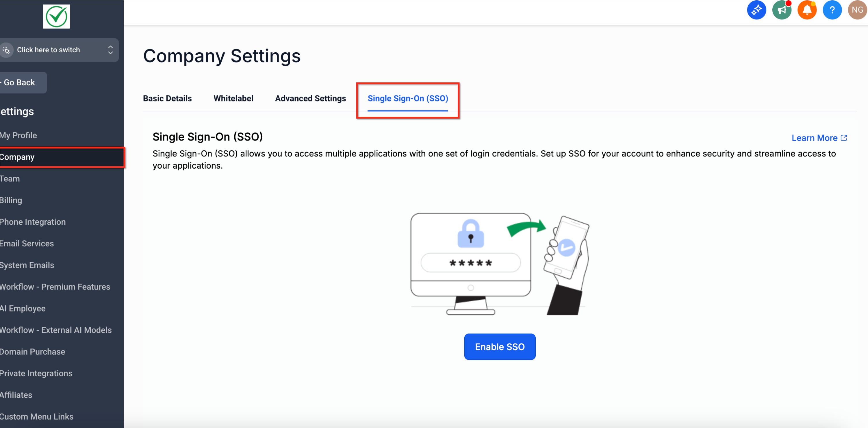
Task: Open the orange notifications bell
Action: pyautogui.click(x=807, y=10)
